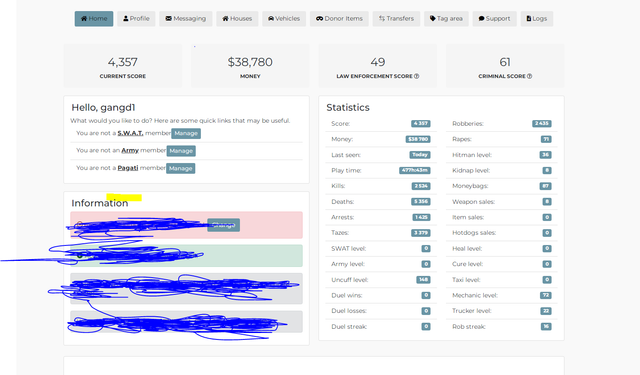Click the Duel wins value badge
The height and width of the screenshot is (375, 640).
[426, 295]
